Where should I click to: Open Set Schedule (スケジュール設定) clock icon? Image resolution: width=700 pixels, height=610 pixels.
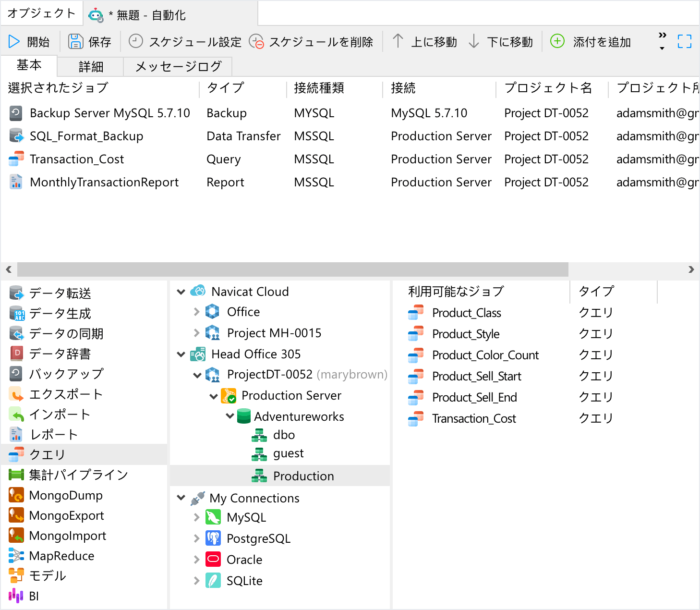pos(136,42)
